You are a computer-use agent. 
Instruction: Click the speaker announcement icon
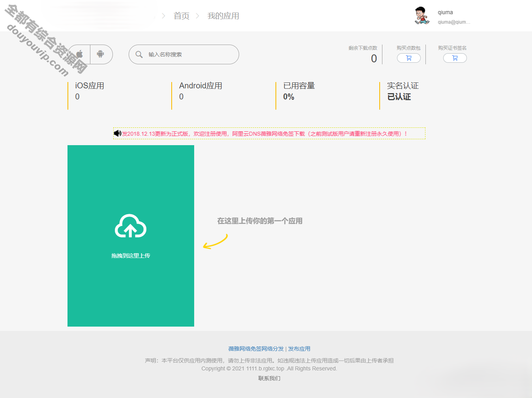(x=117, y=133)
